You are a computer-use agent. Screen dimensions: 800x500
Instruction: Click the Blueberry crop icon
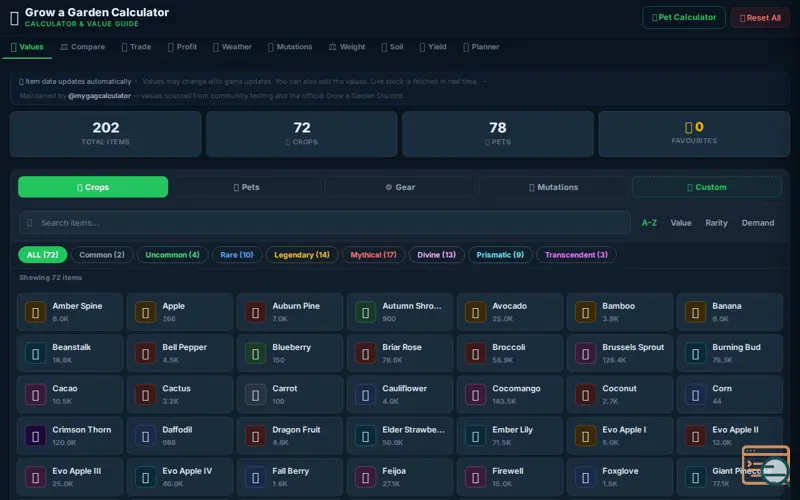[x=255, y=354]
